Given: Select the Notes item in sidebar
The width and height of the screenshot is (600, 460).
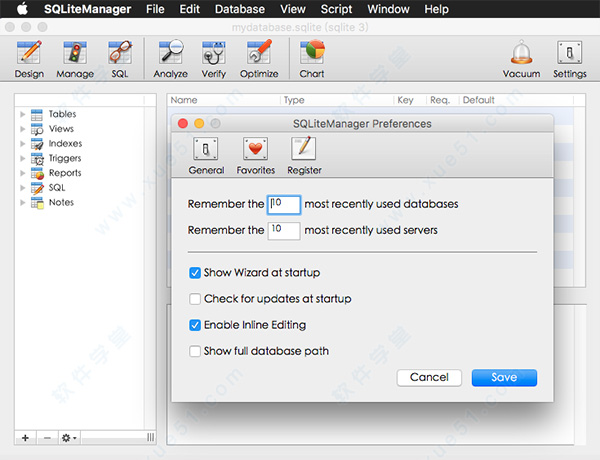Looking at the screenshot, I should click(61, 202).
